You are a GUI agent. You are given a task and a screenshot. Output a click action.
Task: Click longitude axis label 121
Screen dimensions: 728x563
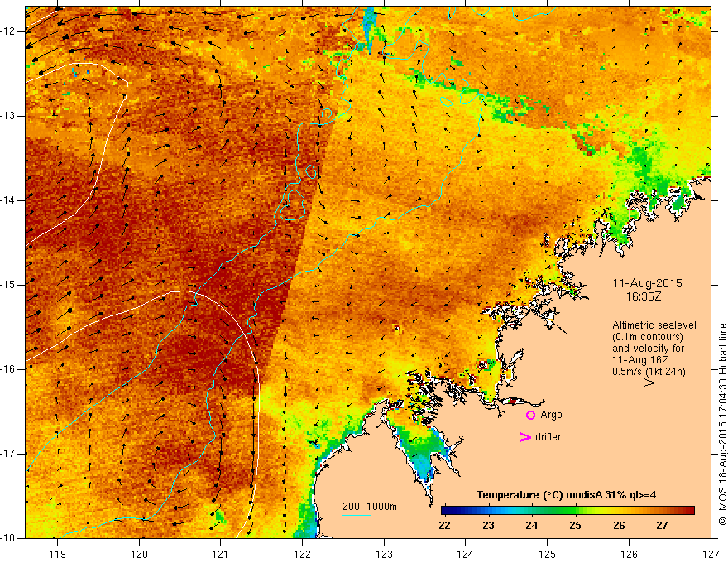click(x=221, y=554)
